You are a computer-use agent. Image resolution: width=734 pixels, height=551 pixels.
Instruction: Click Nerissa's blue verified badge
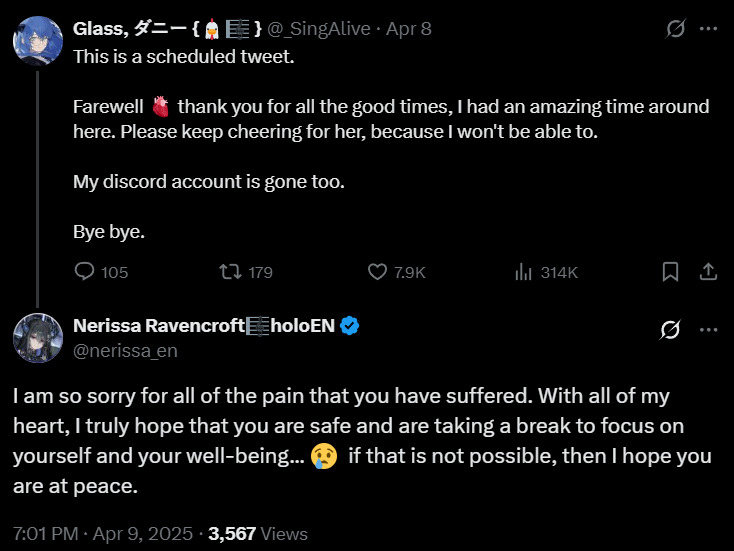click(x=349, y=325)
